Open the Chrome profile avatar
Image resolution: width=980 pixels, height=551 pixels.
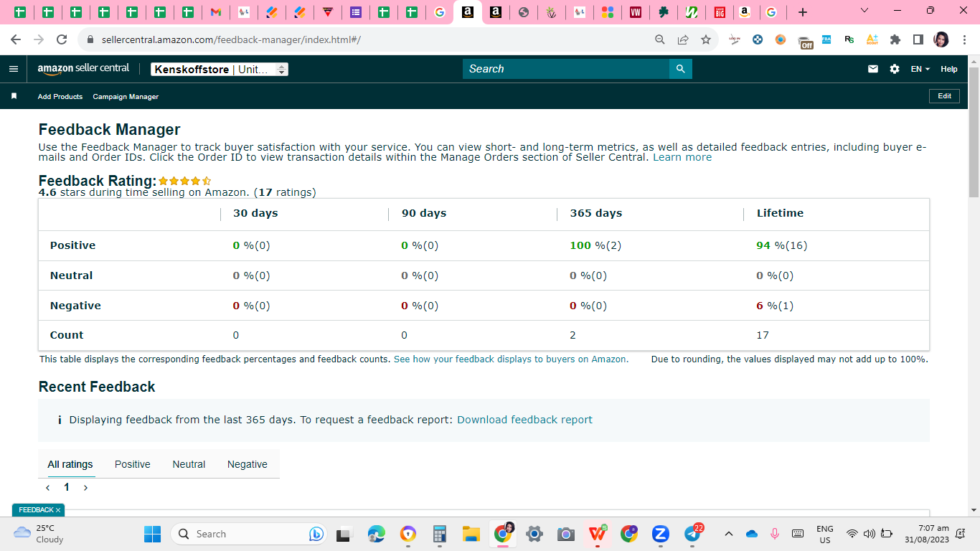point(941,39)
